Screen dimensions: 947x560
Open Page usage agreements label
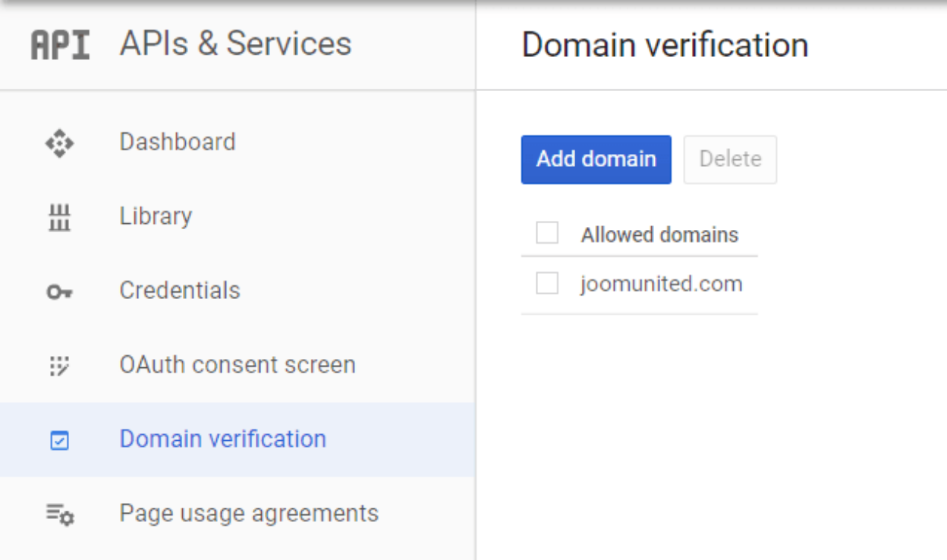pos(249,514)
